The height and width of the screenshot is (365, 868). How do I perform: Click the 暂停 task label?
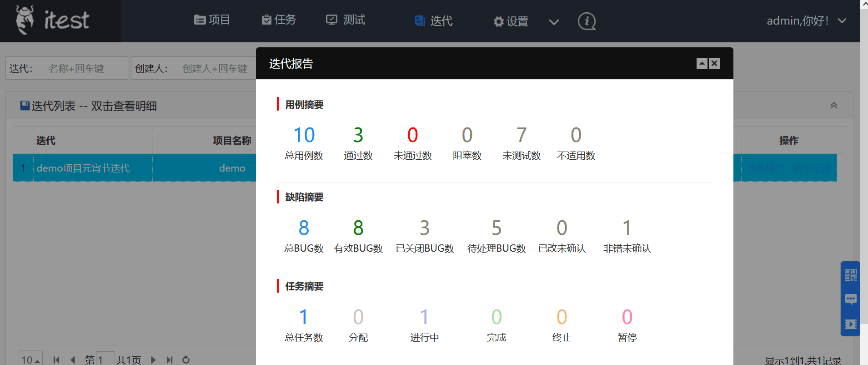tap(627, 338)
